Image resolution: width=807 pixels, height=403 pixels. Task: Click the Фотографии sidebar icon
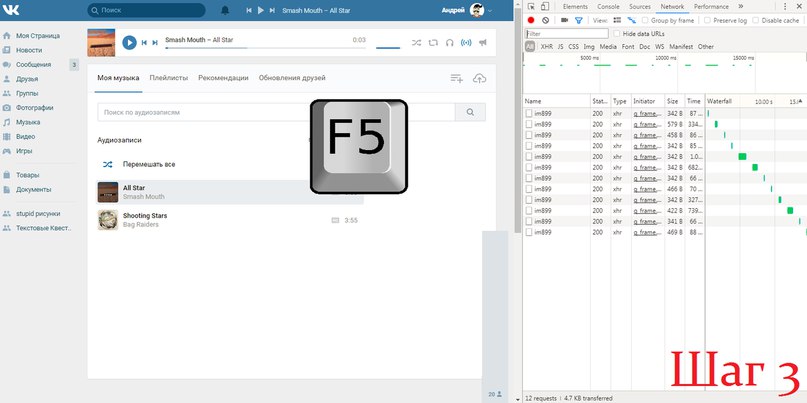click(x=7, y=108)
